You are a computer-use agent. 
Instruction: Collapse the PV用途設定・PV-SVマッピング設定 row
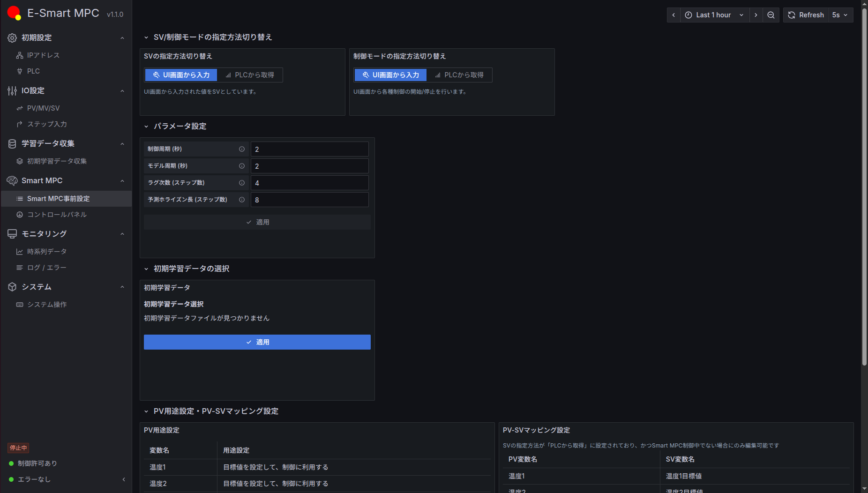tap(146, 411)
